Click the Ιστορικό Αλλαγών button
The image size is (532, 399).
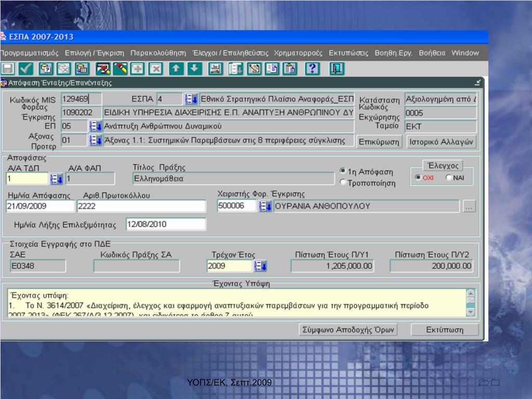[441, 142]
